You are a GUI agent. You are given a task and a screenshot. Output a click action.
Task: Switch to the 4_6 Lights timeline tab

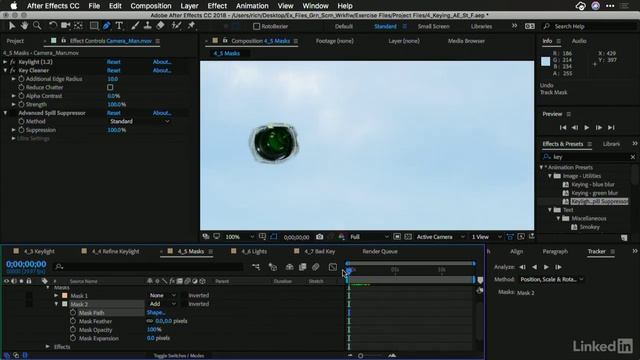pyautogui.click(x=253, y=251)
